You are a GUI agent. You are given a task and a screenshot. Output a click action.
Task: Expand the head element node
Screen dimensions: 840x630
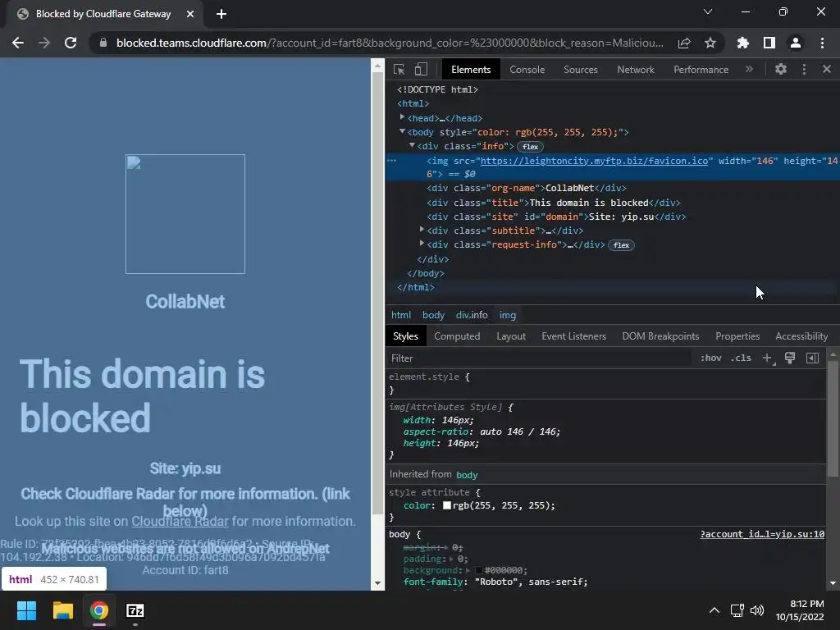tap(402, 116)
